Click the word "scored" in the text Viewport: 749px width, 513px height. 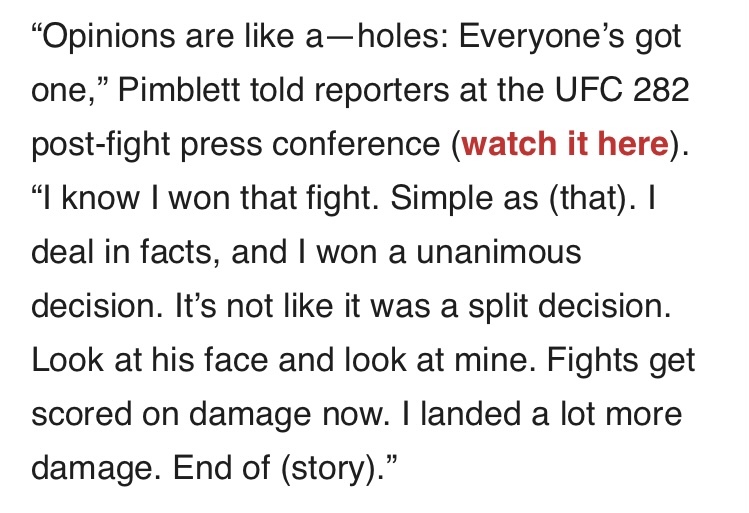tap(81, 413)
